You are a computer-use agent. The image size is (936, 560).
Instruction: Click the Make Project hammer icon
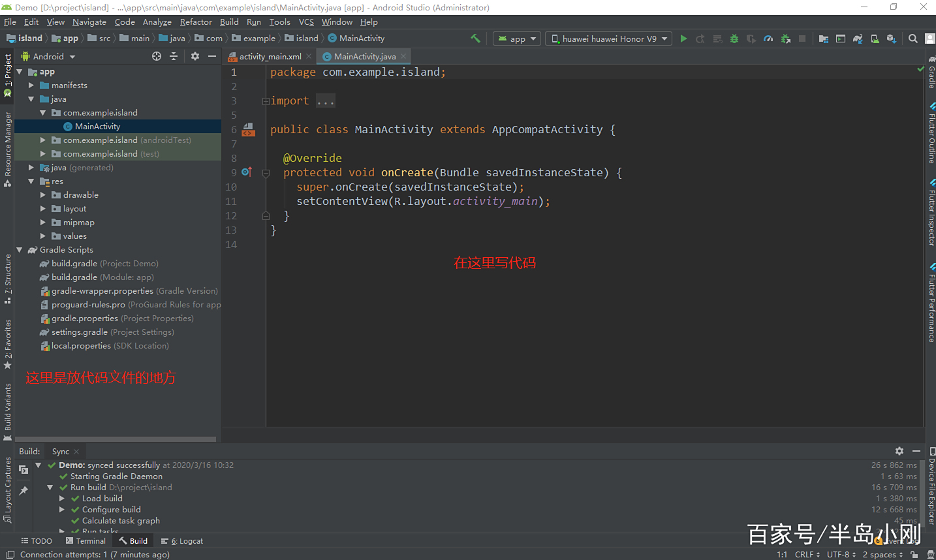(x=475, y=39)
